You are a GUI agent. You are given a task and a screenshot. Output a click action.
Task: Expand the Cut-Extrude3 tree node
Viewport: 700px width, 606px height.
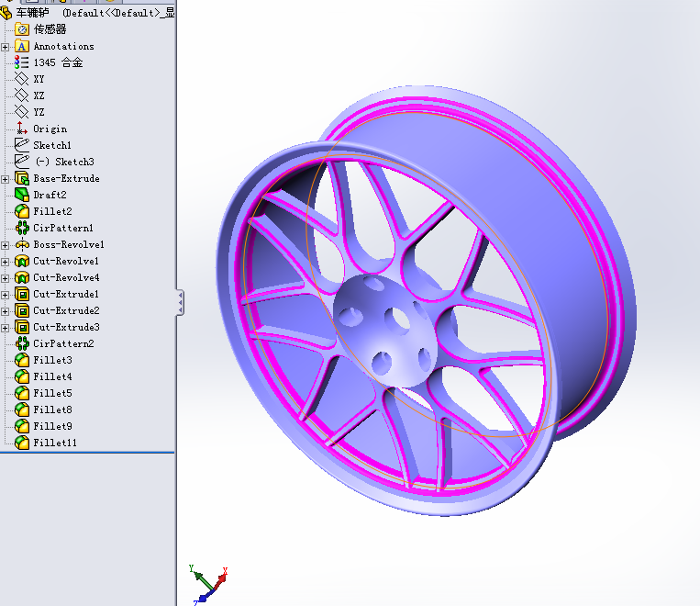click(x=5, y=328)
